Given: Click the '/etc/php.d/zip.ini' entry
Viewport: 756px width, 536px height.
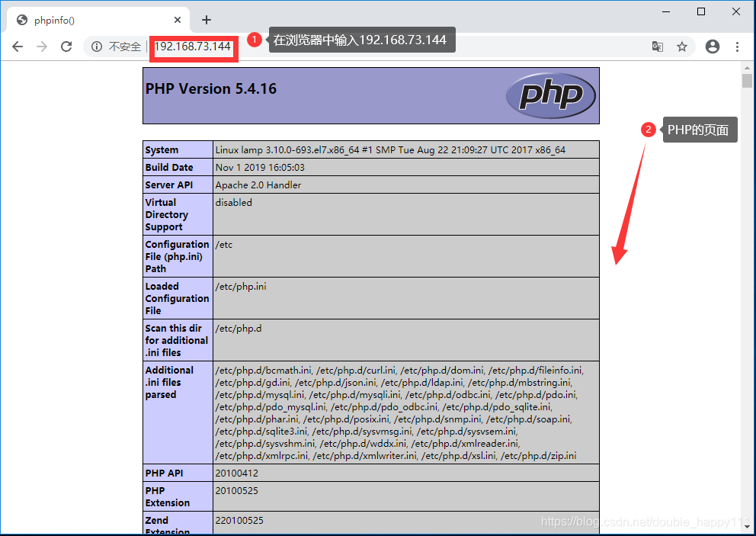Looking at the screenshot, I should pos(538,456).
